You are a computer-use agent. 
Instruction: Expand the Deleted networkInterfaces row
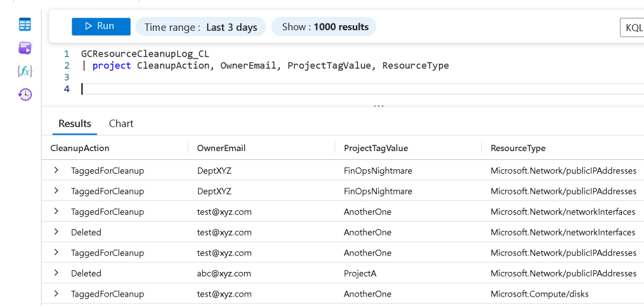pyautogui.click(x=56, y=232)
